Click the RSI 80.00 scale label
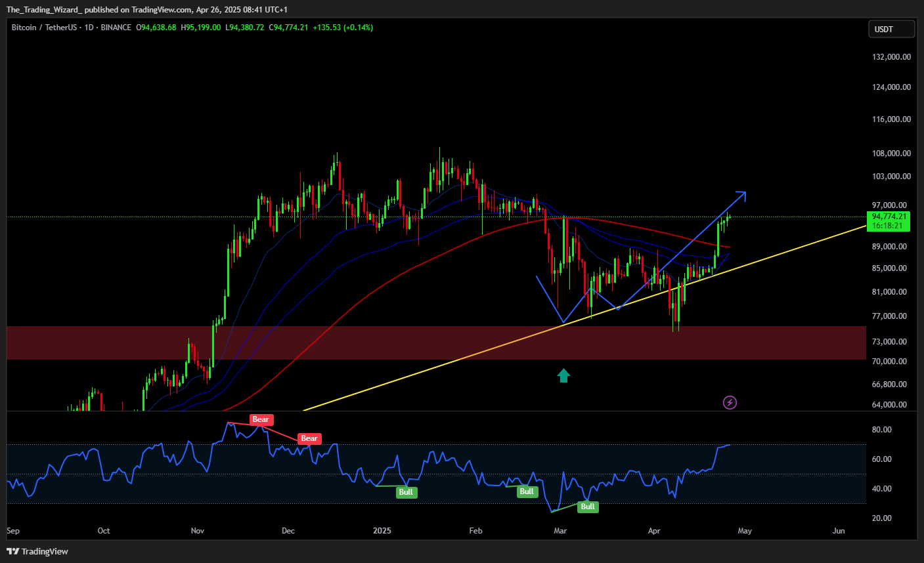Image resolution: width=924 pixels, height=563 pixels. pos(881,430)
